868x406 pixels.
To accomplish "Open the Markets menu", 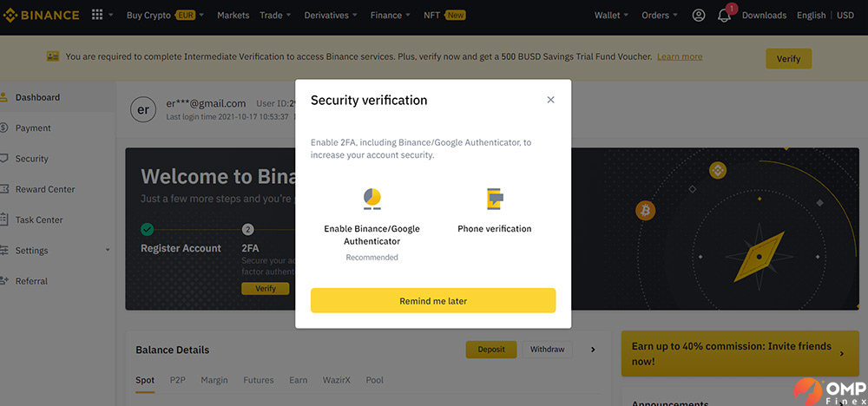I will coord(233,16).
